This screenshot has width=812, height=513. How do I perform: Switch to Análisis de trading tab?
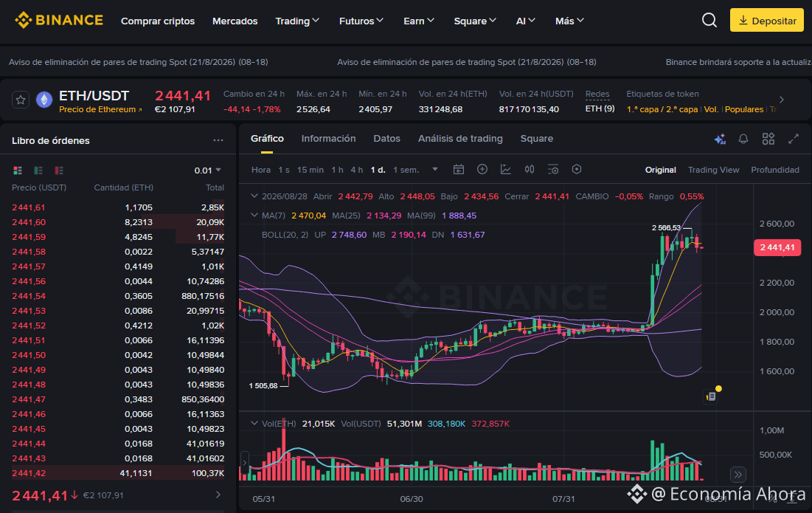pos(460,138)
